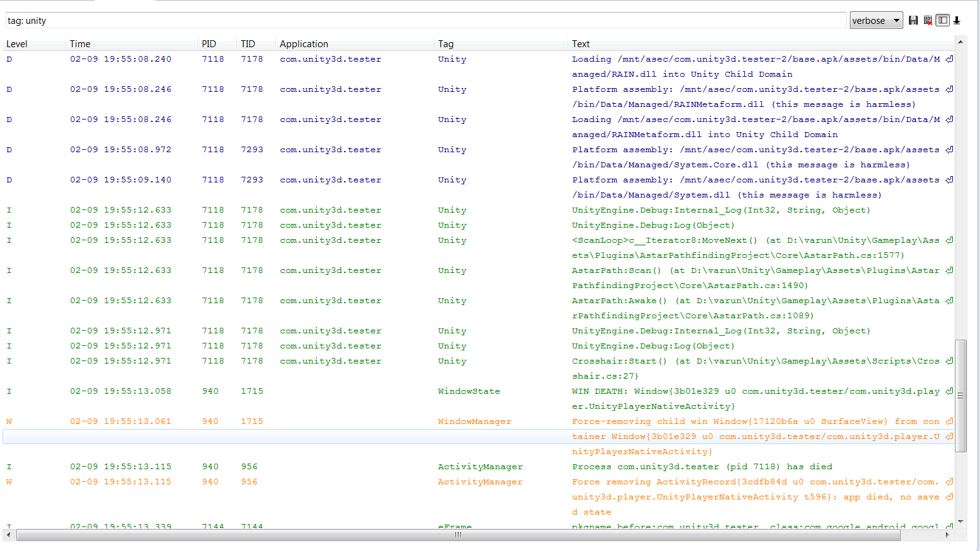This screenshot has width=980, height=551.
Task: Select the timestamp 02-09 19:55:13.058
Action: pyautogui.click(x=121, y=391)
